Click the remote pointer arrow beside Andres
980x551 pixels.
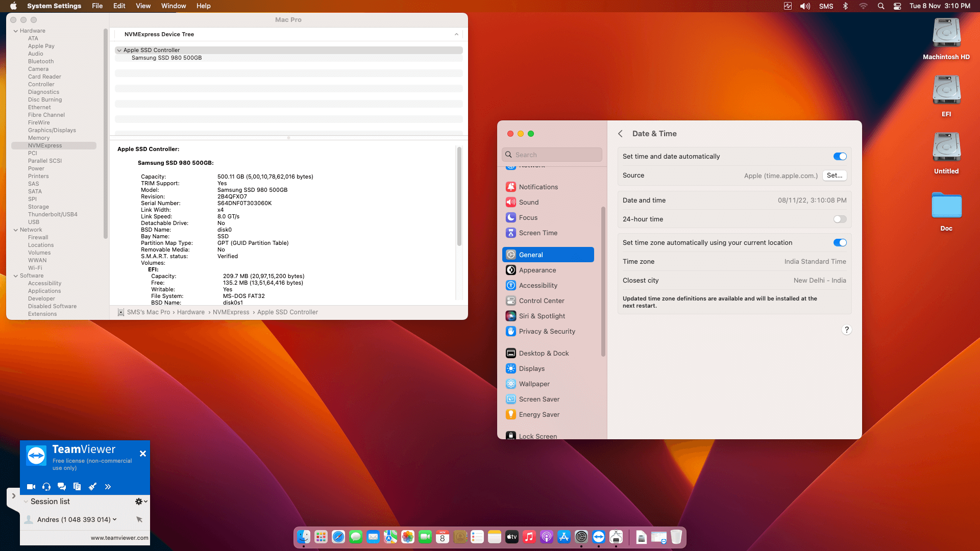pos(139,519)
